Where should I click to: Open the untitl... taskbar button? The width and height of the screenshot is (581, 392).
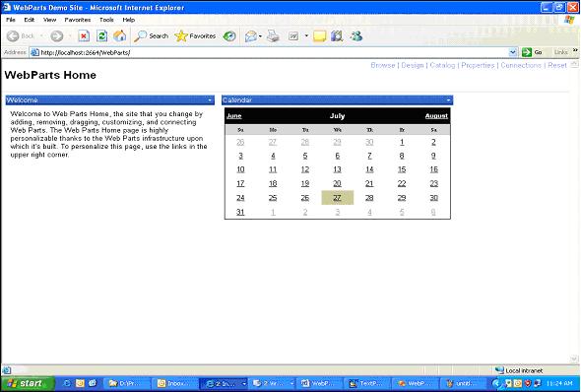pyautogui.click(x=463, y=383)
